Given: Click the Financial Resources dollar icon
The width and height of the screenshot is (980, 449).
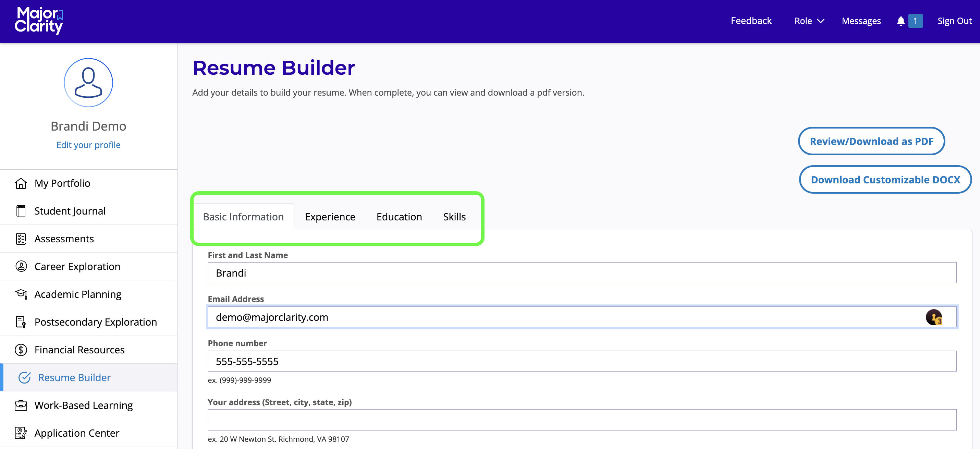Looking at the screenshot, I should tap(21, 350).
